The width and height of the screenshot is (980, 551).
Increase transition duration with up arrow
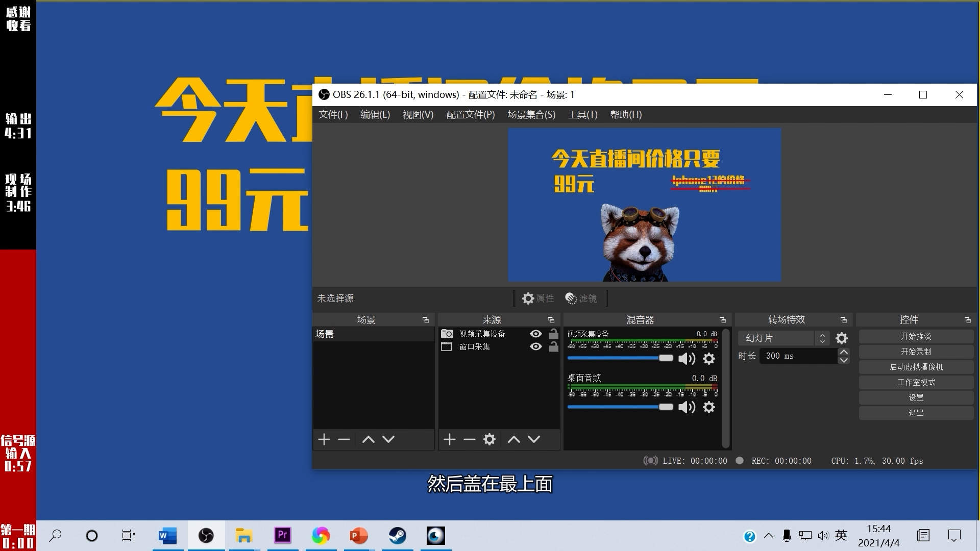point(844,352)
